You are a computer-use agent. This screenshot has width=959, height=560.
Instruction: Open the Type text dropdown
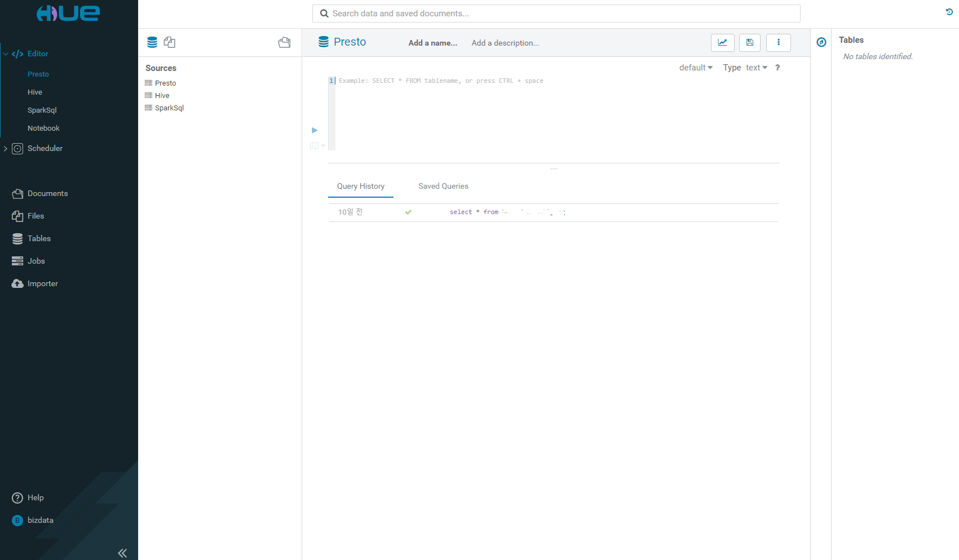click(757, 68)
